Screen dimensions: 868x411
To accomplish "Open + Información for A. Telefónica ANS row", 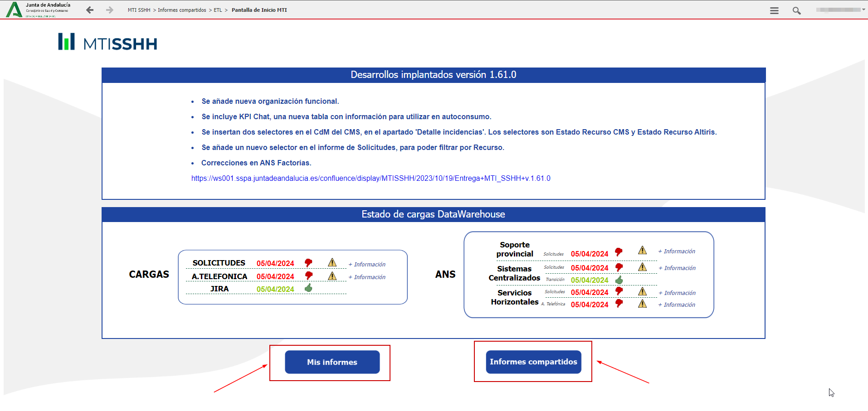I will (677, 305).
